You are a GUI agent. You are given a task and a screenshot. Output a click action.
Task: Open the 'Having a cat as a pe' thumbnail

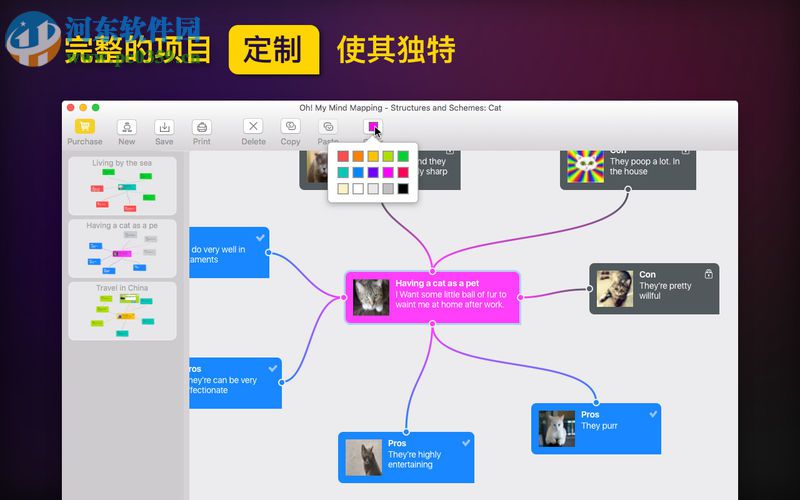click(x=122, y=248)
